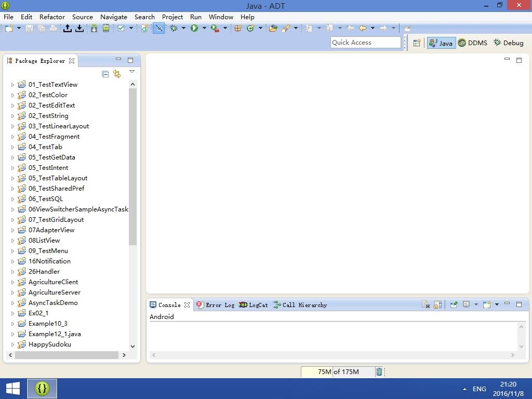Open the Refactor menu
532x399 pixels.
tap(52, 17)
